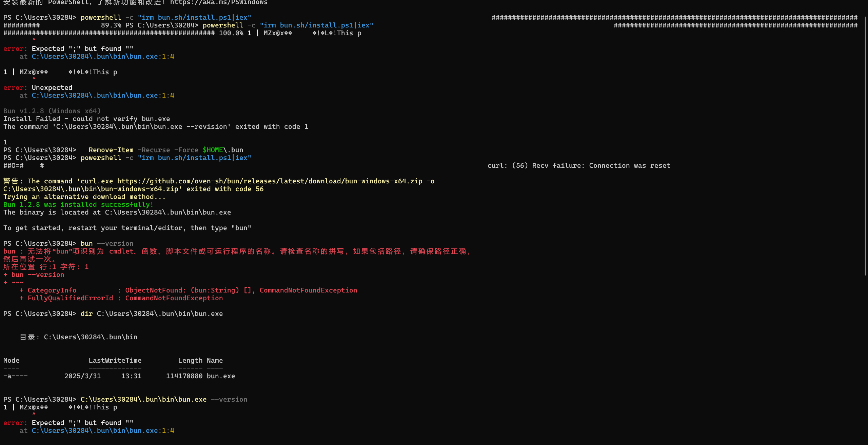Click the 'To get started, restart your terminal/editor' line
Image resolution: width=868 pixels, height=445 pixels.
point(127,228)
